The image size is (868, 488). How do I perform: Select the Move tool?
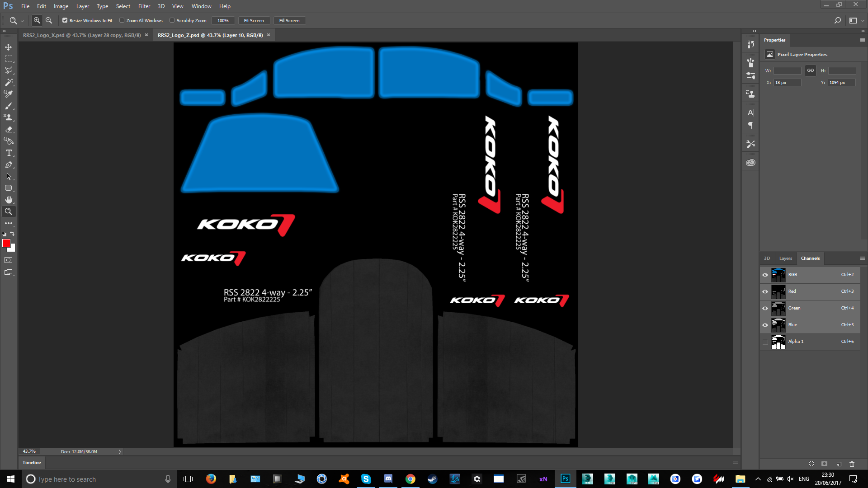(9, 47)
